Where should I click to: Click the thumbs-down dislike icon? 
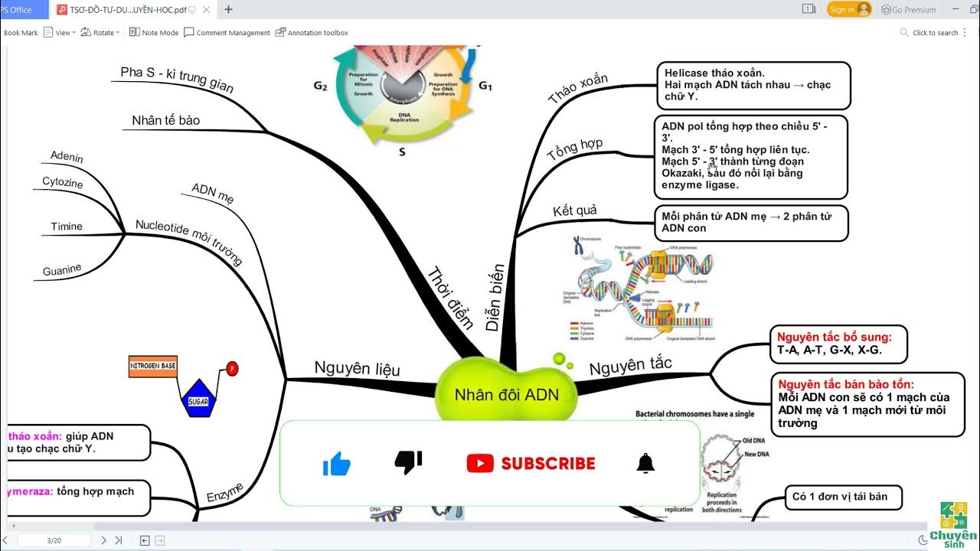coord(408,461)
